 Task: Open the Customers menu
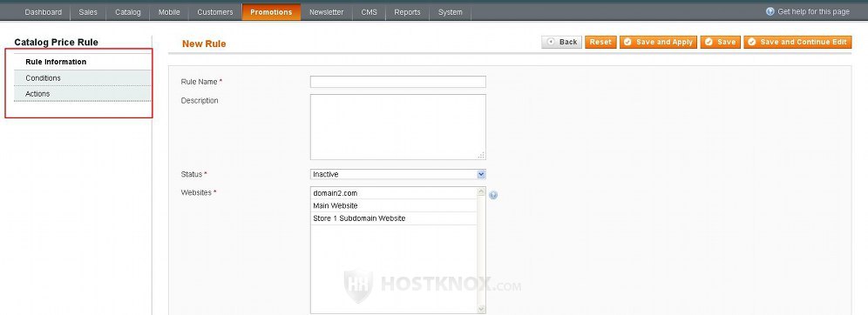click(x=214, y=12)
